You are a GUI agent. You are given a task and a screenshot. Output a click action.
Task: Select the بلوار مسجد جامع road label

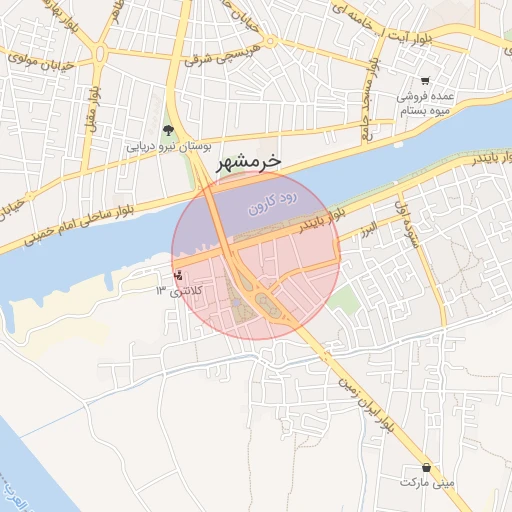pos(370,99)
